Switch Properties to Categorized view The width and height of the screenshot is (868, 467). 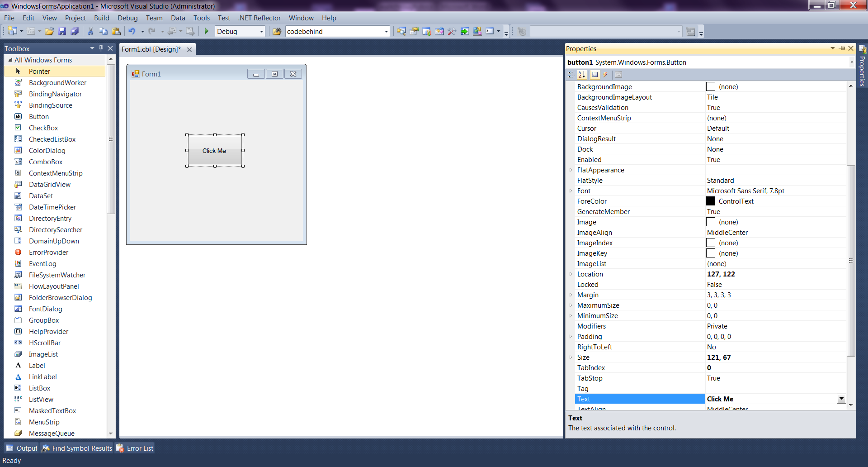(x=571, y=75)
